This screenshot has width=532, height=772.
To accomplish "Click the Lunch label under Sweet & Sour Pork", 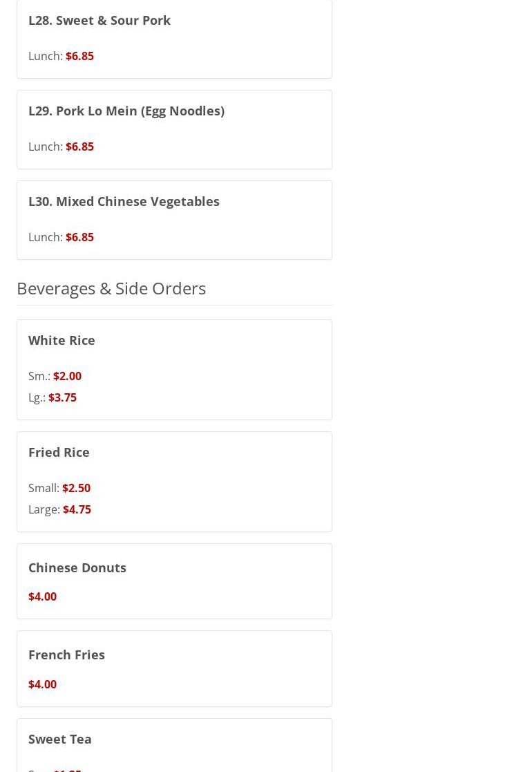I will click(x=46, y=56).
